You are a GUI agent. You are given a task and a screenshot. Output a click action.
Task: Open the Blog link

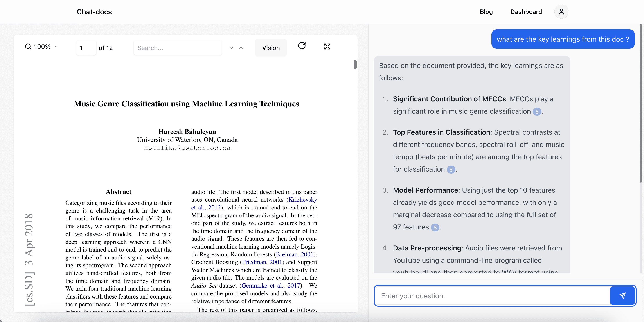coord(486,12)
